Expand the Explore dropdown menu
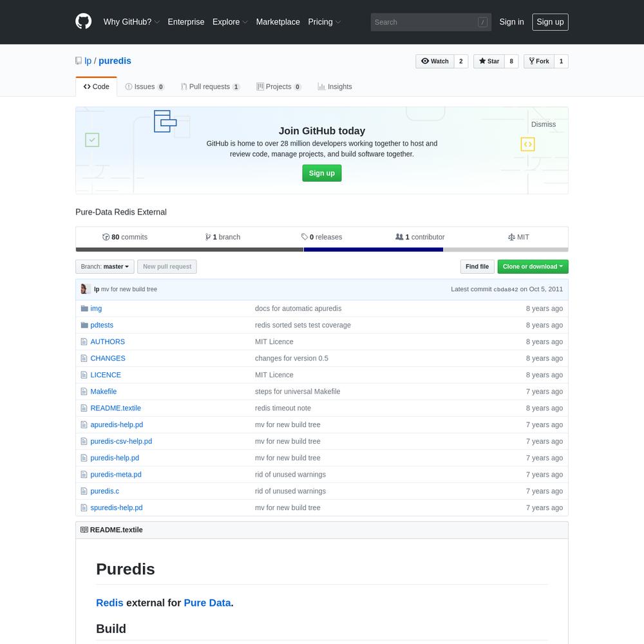 coord(230,22)
